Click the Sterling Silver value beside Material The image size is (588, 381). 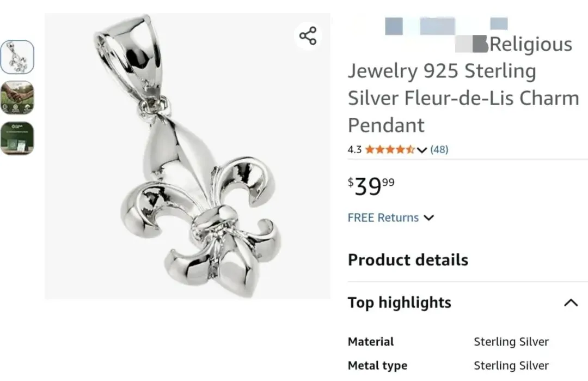[511, 342]
